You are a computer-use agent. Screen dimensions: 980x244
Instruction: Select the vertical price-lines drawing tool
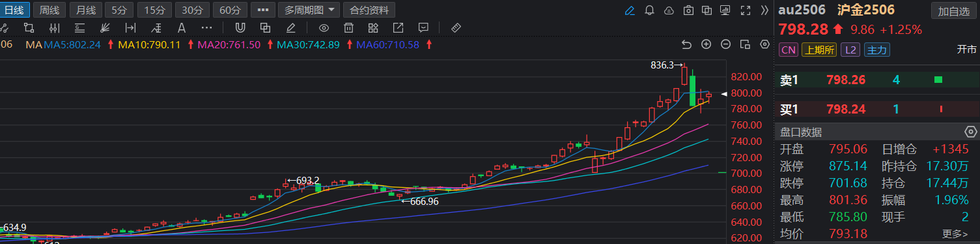[54, 27]
